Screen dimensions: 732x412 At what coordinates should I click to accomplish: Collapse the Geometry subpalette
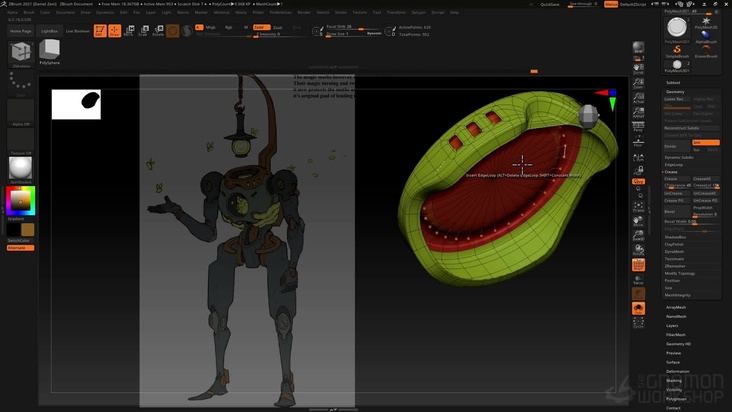pos(675,91)
